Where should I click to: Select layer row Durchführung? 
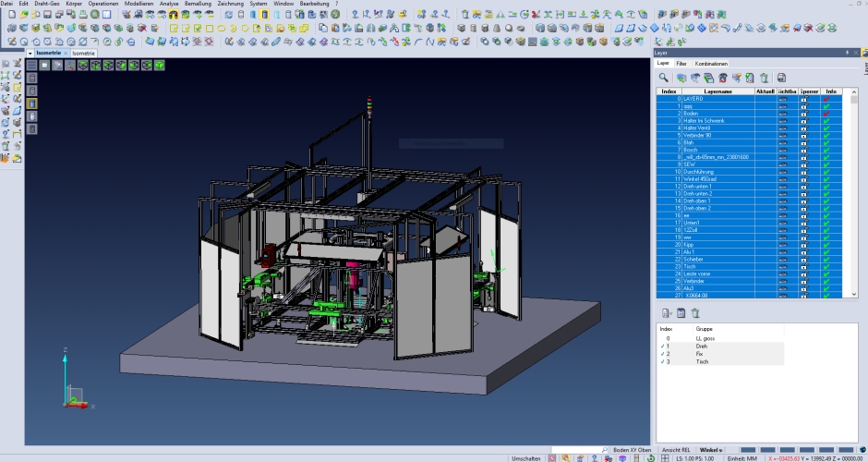749,172
